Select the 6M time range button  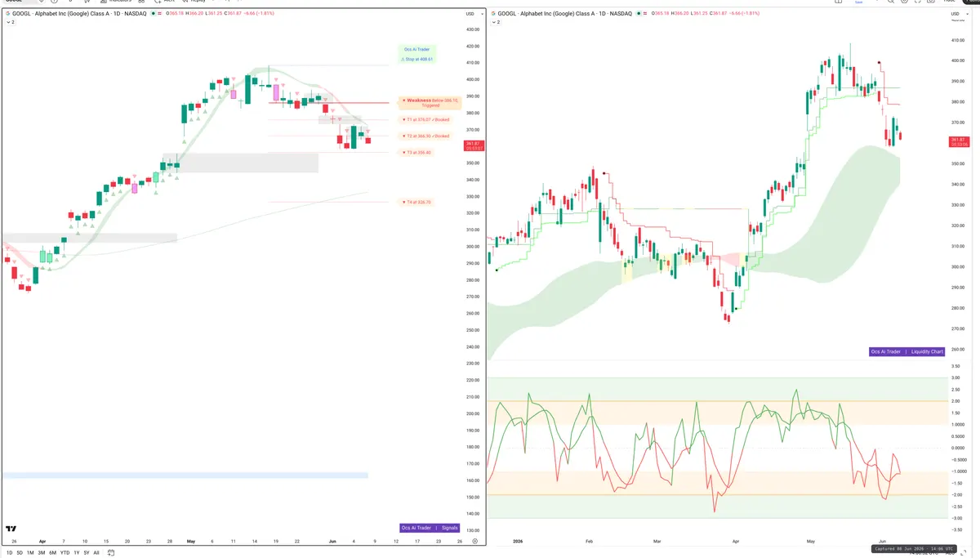[52, 553]
